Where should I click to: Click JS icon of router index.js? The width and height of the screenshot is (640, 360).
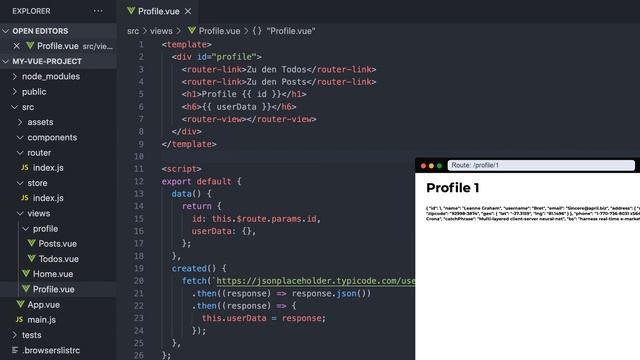(x=24, y=167)
